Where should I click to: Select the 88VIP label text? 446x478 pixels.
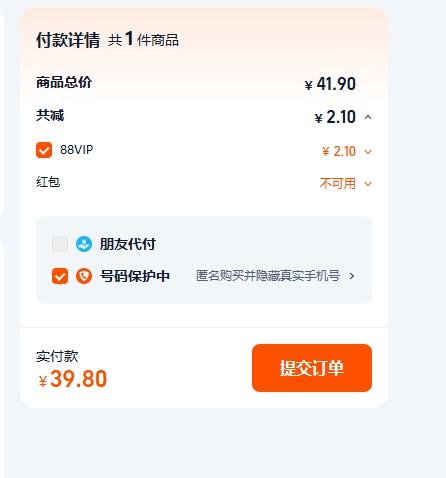pyautogui.click(x=76, y=150)
